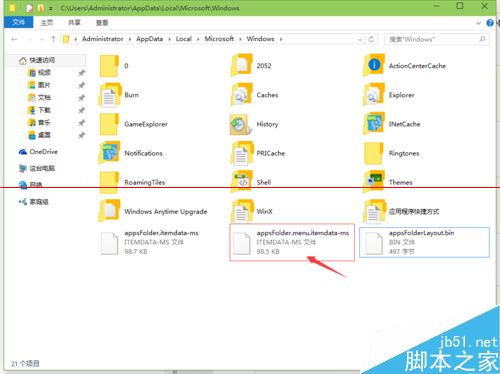Go up one folder level
Image resolution: width=500 pixels, height=374 pixels.
[53, 39]
